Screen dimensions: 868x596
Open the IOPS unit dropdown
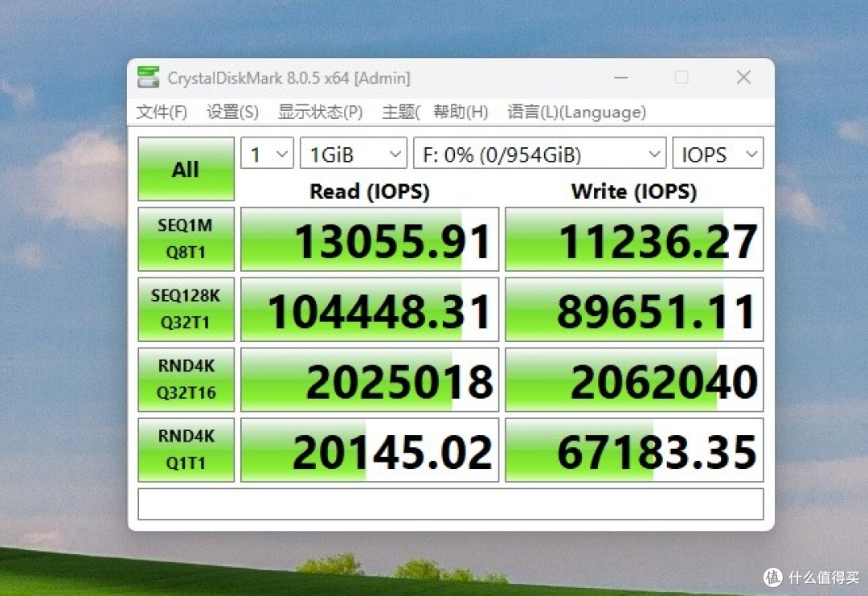[718, 153]
